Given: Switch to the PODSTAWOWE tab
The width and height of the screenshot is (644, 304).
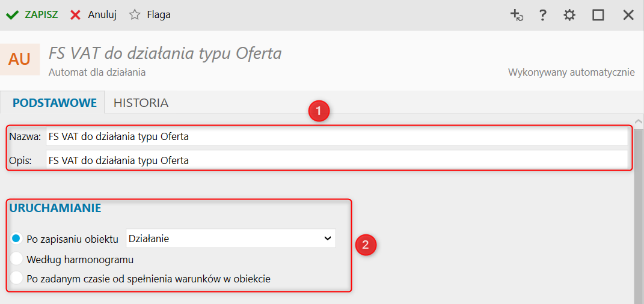Looking at the screenshot, I should pyautogui.click(x=55, y=103).
